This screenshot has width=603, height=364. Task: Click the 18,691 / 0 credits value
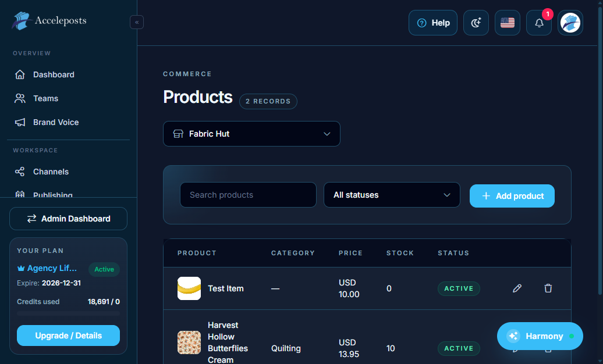point(104,302)
